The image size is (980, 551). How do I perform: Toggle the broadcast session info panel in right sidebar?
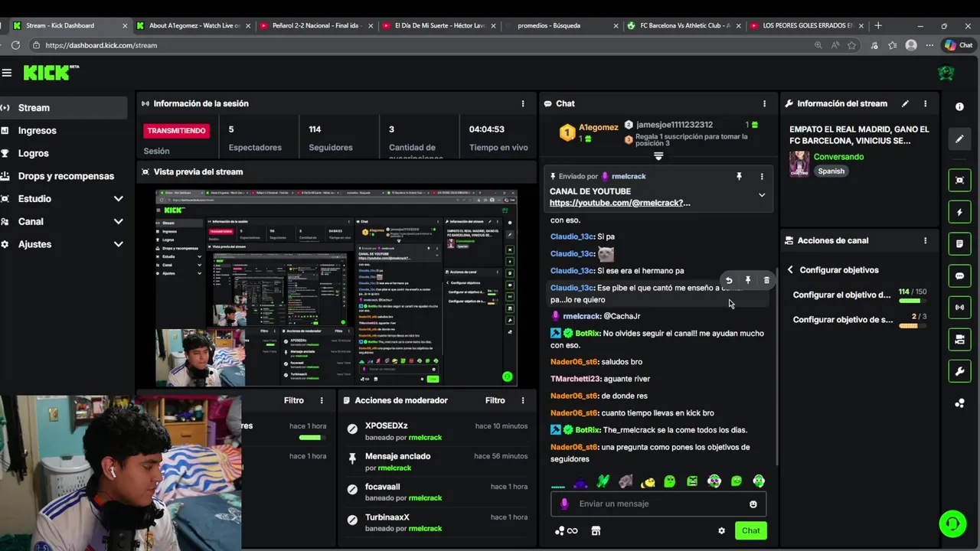(959, 308)
